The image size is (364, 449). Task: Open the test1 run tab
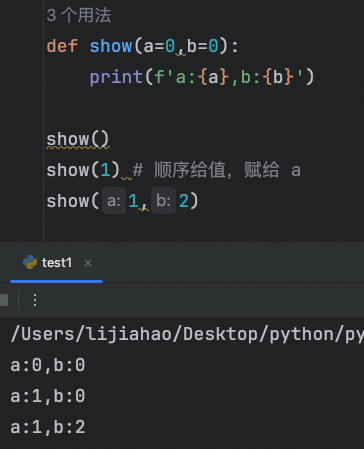click(x=56, y=263)
